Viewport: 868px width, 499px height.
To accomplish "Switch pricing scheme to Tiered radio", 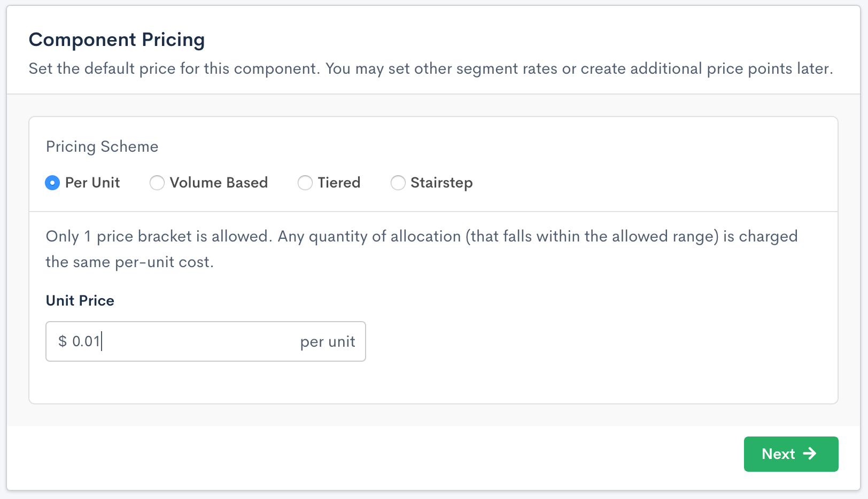I will (305, 183).
